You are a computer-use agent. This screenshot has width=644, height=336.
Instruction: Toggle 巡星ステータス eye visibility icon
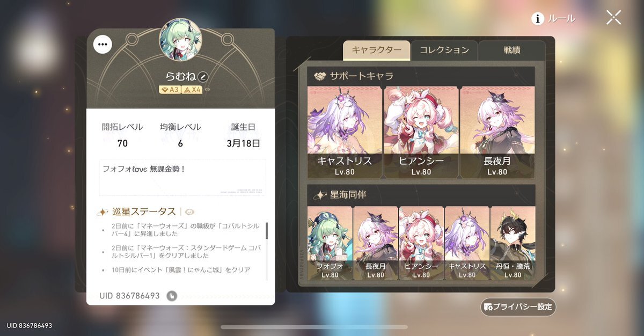coord(189,212)
